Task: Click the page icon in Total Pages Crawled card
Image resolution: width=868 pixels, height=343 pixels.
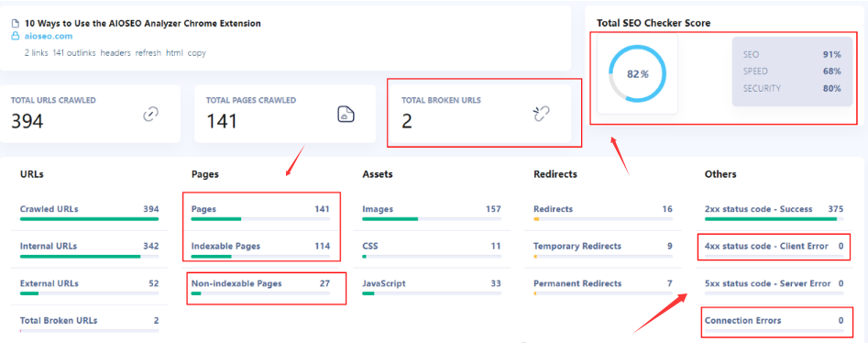Action: point(346,114)
